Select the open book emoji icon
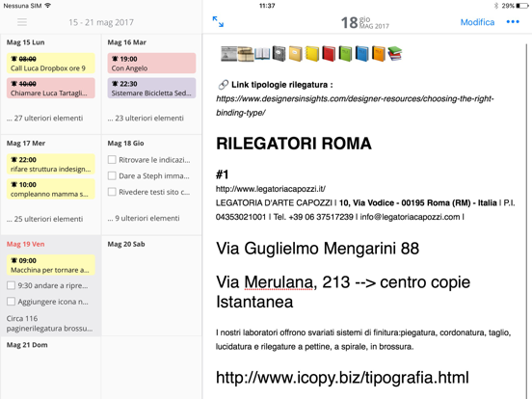Screen dimensions: 532x399 [x=262, y=54]
